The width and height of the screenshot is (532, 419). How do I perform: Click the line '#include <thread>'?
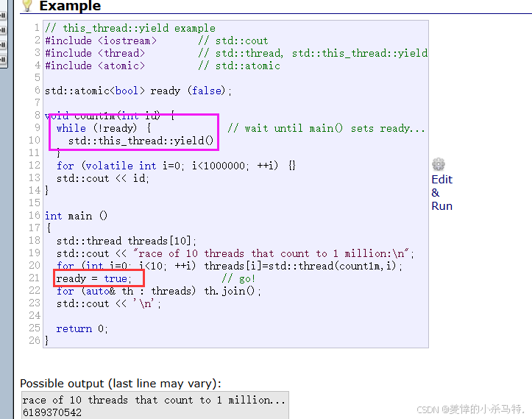click(95, 53)
